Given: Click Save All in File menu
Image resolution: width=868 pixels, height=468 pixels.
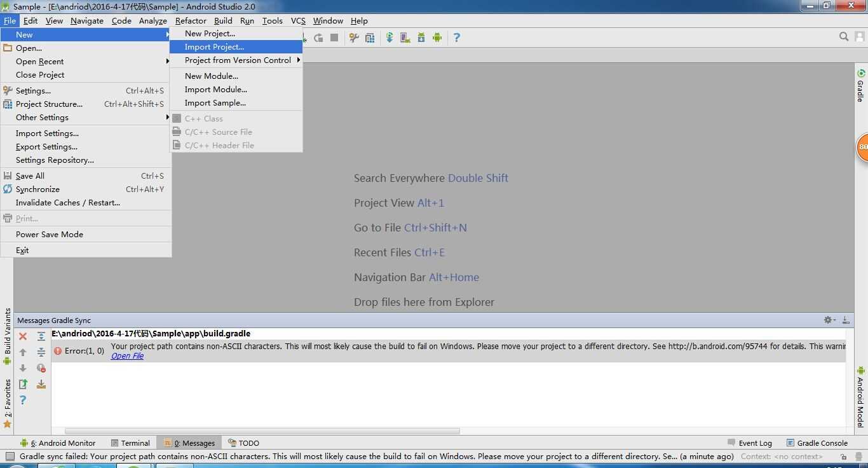Looking at the screenshot, I should tap(86, 175).
